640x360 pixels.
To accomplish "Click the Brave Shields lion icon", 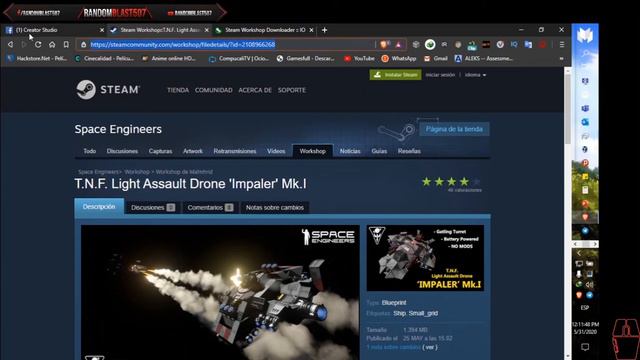I will coord(384,44).
